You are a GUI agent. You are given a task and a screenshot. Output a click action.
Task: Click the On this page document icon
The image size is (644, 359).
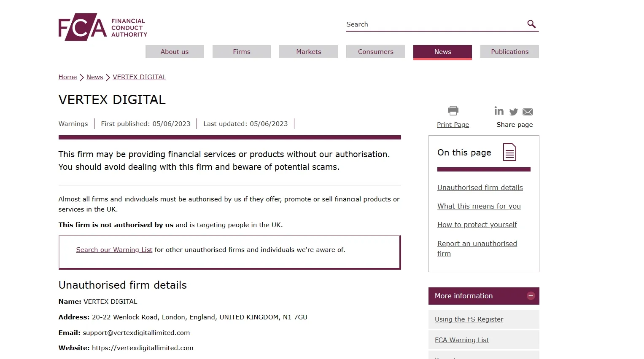pos(509,152)
